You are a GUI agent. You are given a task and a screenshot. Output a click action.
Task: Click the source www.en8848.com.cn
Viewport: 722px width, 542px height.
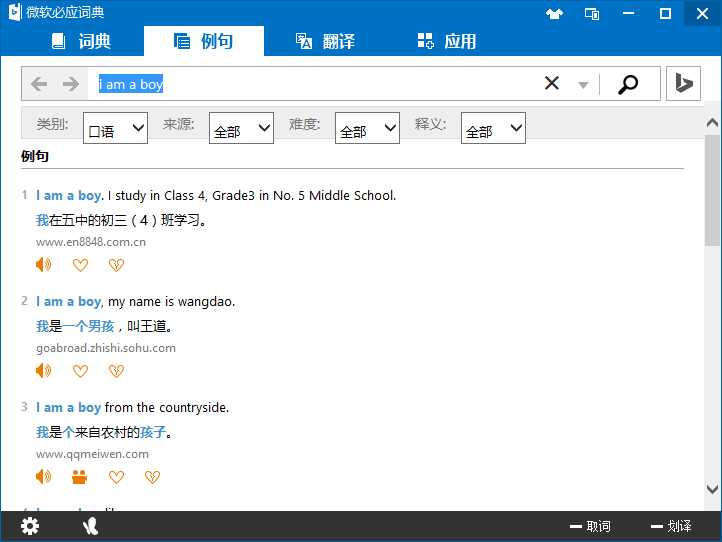coord(91,242)
